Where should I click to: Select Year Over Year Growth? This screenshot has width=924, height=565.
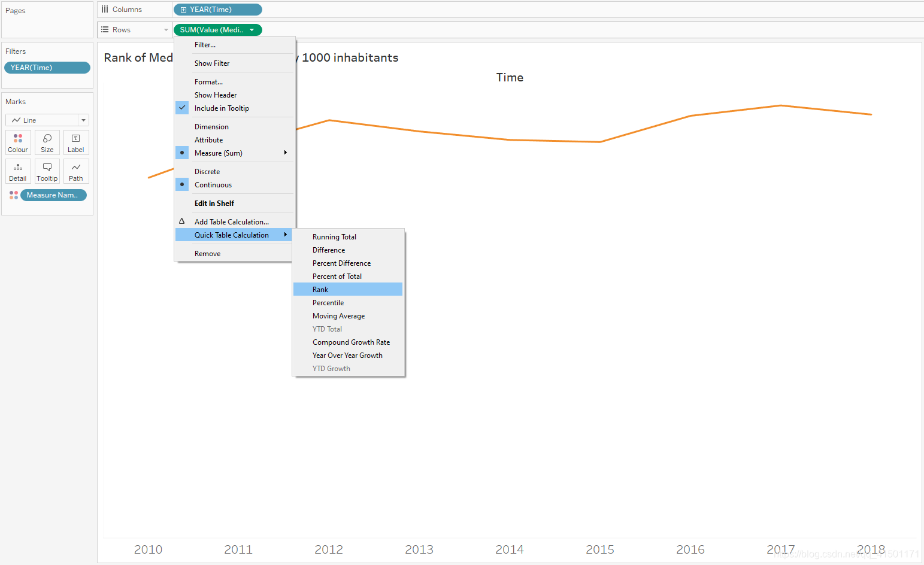click(348, 356)
